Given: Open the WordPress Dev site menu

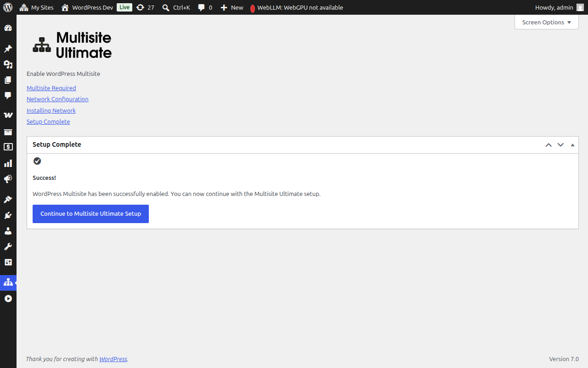Looking at the screenshot, I should point(87,7).
